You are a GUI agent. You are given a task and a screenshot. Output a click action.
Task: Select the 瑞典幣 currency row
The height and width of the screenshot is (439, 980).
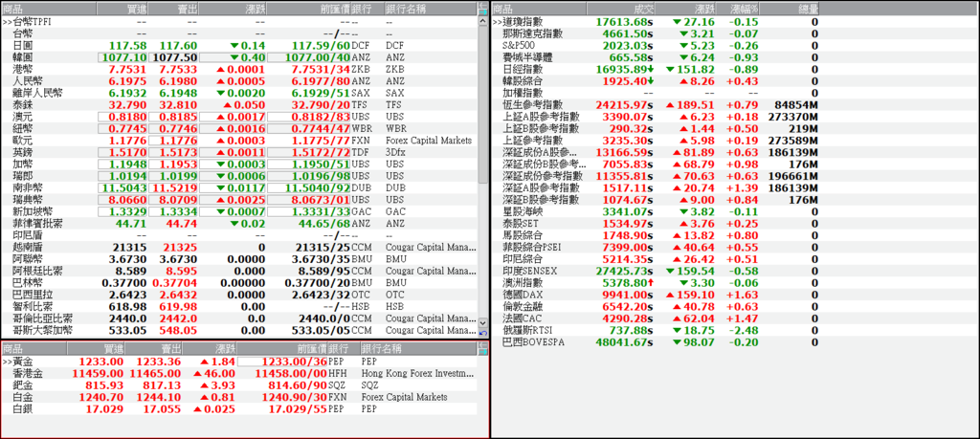point(239,200)
